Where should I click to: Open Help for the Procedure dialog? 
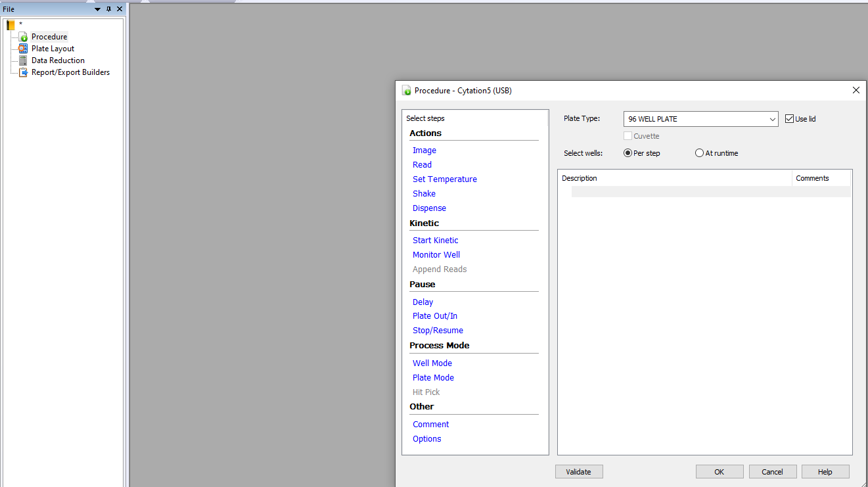tap(825, 472)
